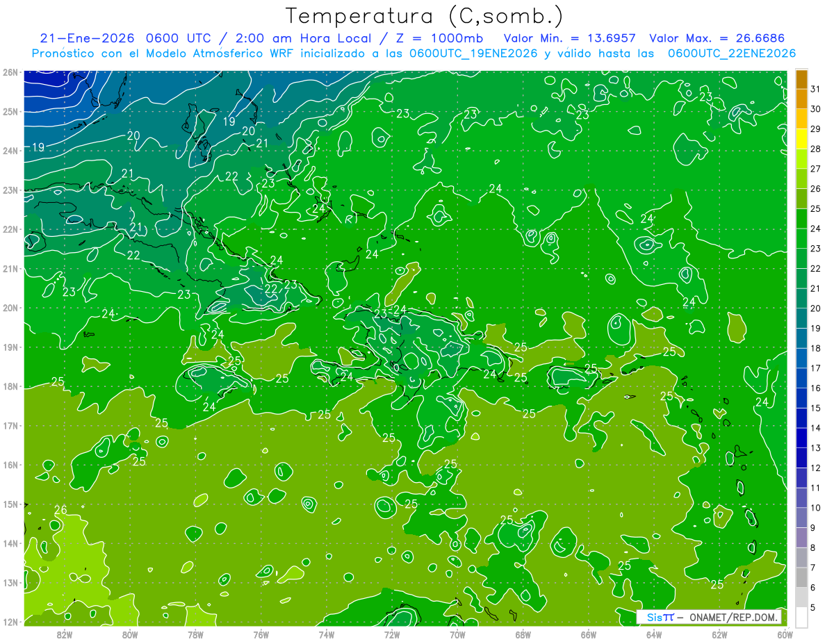
Task: Select 'Valor Min. = 13.6957' text
Action: coord(571,38)
